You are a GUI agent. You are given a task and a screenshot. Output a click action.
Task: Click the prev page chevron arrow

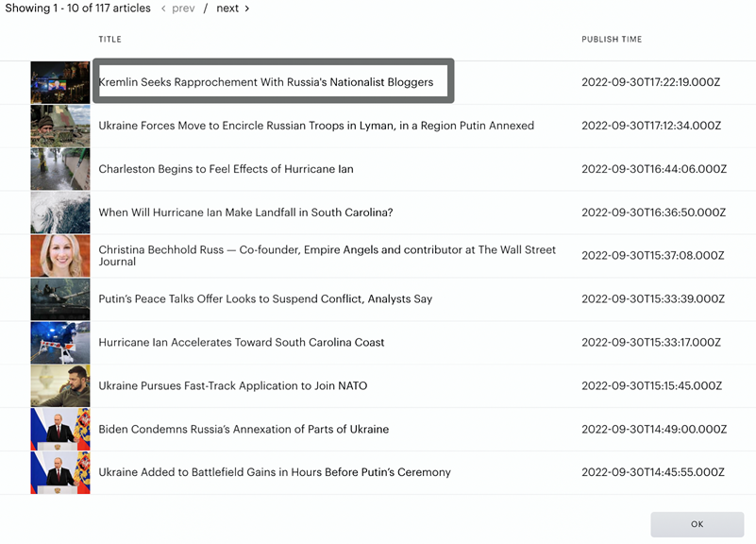pyautogui.click(x=163, y=8)
